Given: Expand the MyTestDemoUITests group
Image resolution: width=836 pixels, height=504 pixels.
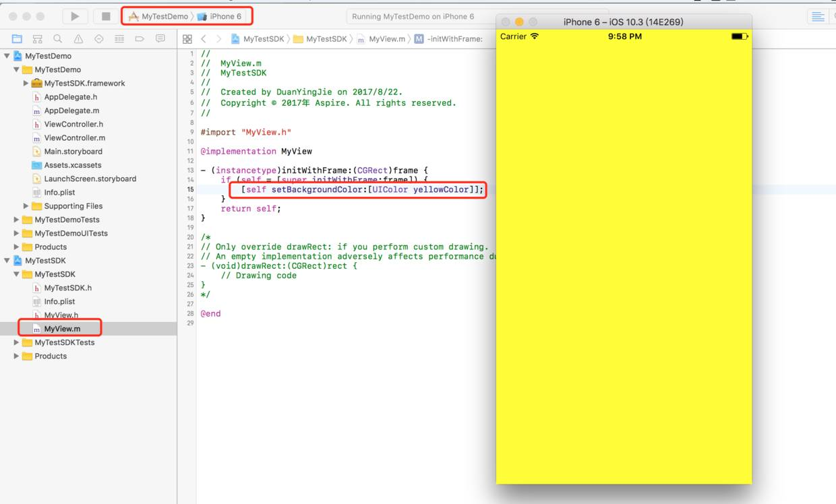Looking at the screenshot, I should click(16, 233).
